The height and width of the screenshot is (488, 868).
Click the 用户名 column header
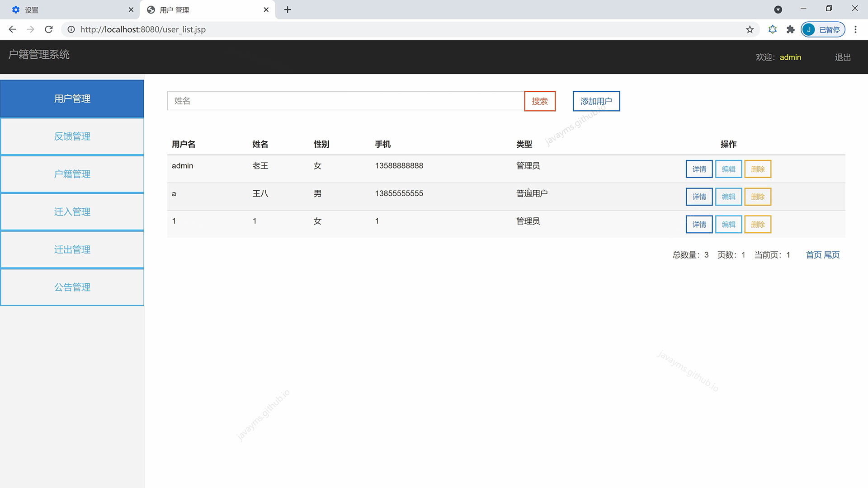point(184,144)
